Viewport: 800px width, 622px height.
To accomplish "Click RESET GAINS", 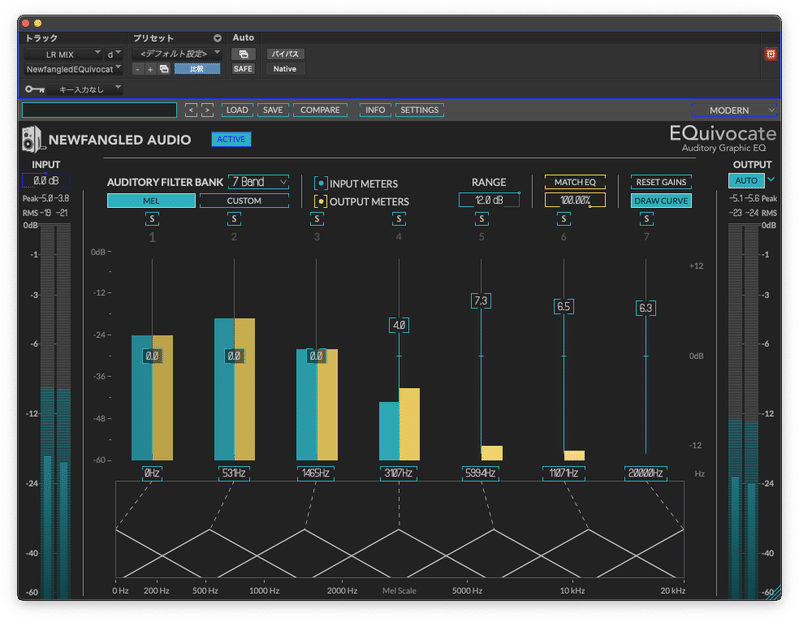I will (x=661, y=182).
